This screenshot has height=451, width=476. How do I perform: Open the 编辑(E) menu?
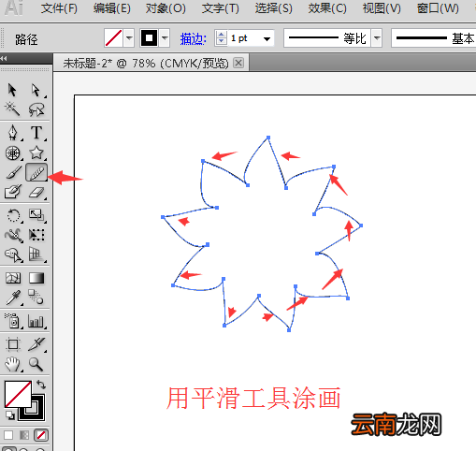click(112, 8)
